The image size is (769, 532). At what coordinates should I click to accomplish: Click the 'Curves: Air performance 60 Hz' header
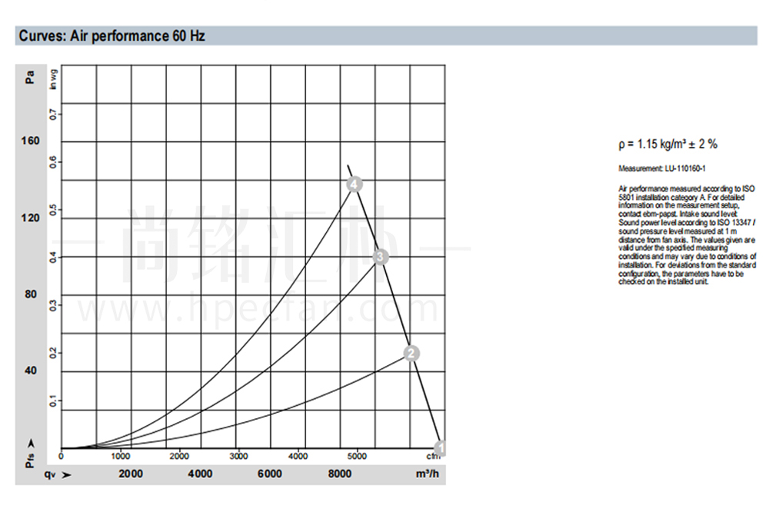click(x=112, y=36)
